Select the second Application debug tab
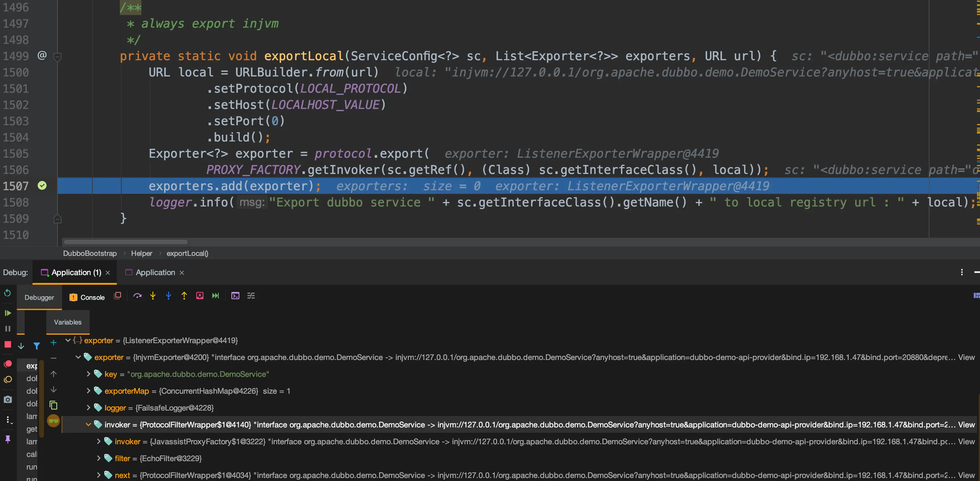 click(x=155, y=273)
